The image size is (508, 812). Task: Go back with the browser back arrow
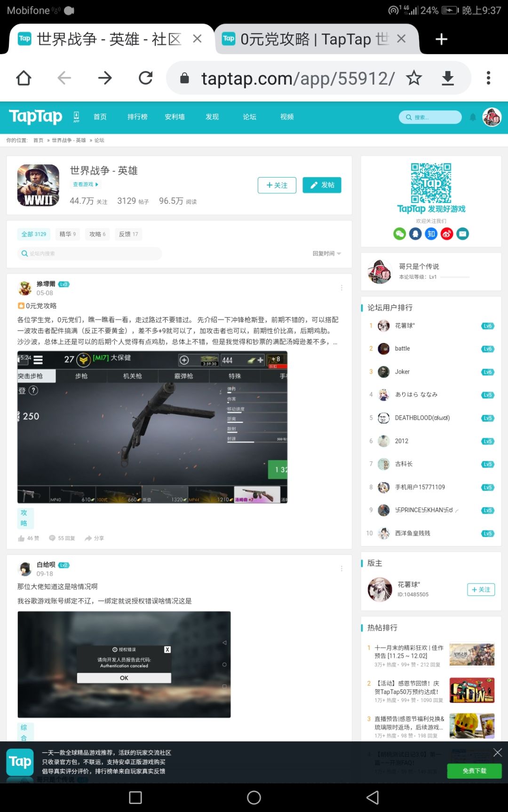click(64, 78)
